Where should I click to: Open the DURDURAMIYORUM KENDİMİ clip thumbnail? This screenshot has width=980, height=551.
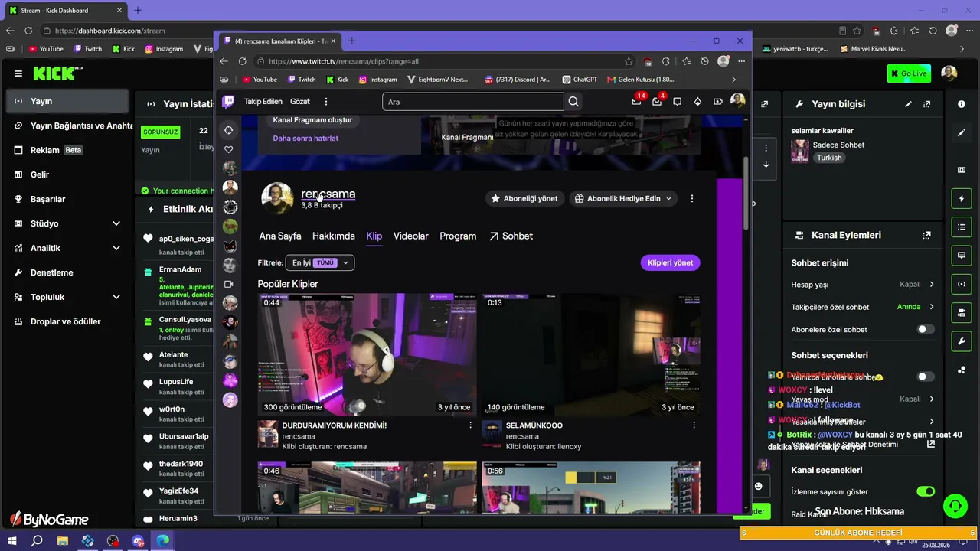(x=367, y=354)
